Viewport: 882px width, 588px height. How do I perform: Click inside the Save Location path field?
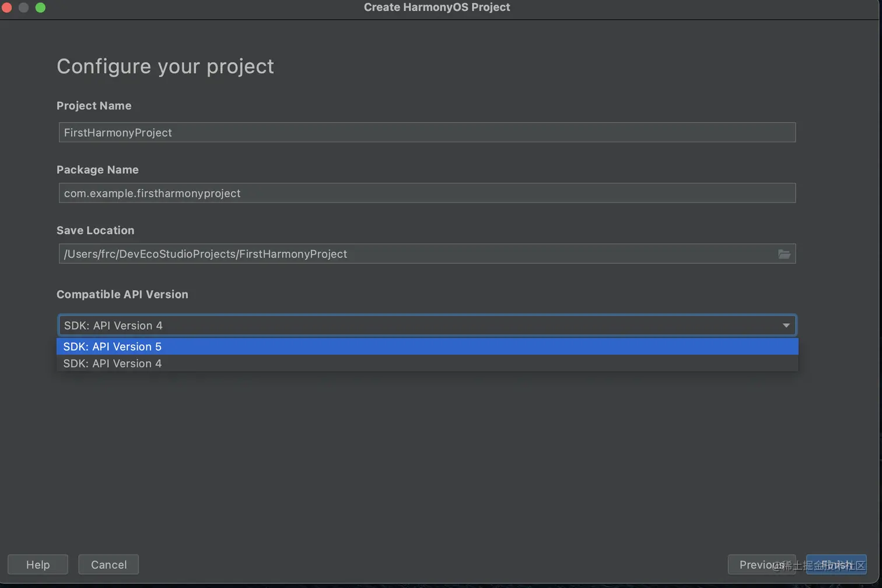pyautogui.click(x=417, y=254)
